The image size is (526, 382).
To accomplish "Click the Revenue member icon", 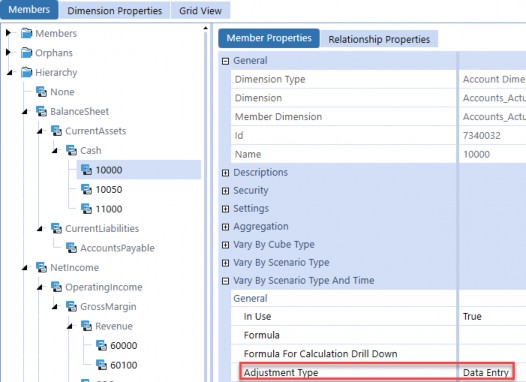I will (87, 326).
